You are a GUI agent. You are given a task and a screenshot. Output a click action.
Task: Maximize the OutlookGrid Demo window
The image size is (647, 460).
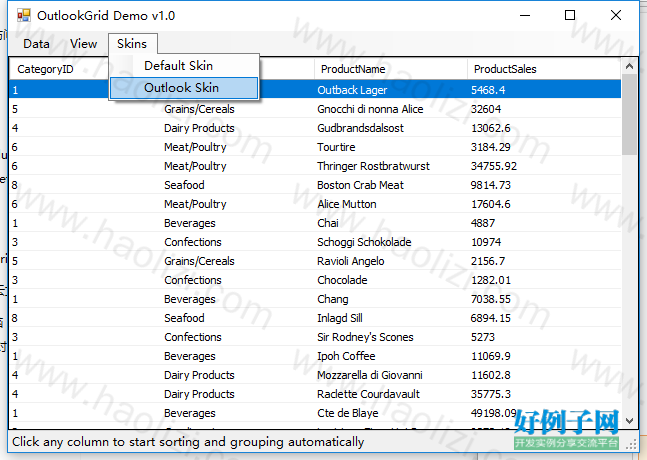click(x=570, y=16)
